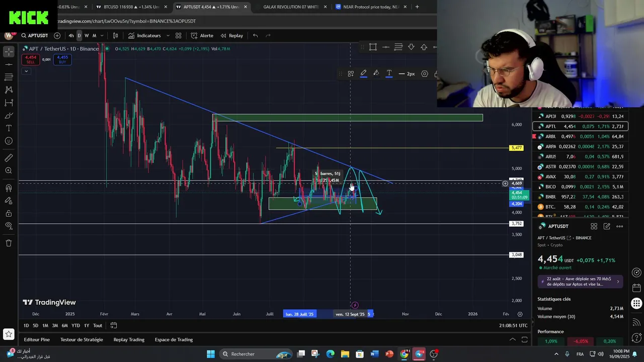Expand the Aave news headline banner
The width and height of the screenshot is (644, 362).
coord(581,282)
